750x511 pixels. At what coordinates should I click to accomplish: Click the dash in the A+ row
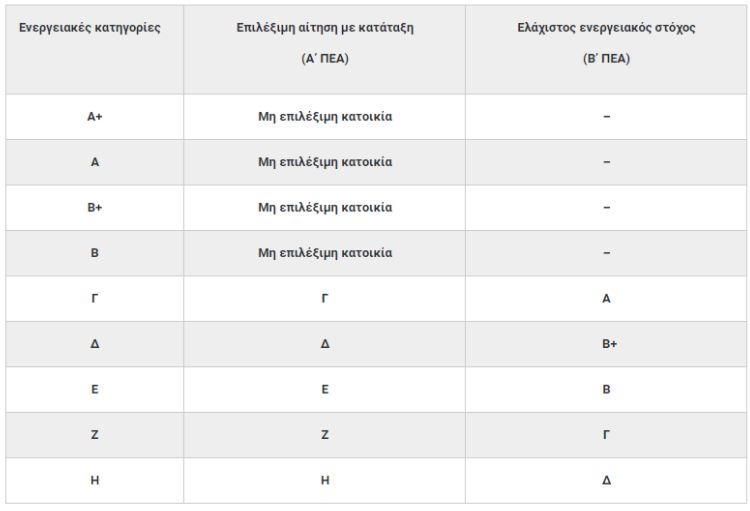[607, 117]
